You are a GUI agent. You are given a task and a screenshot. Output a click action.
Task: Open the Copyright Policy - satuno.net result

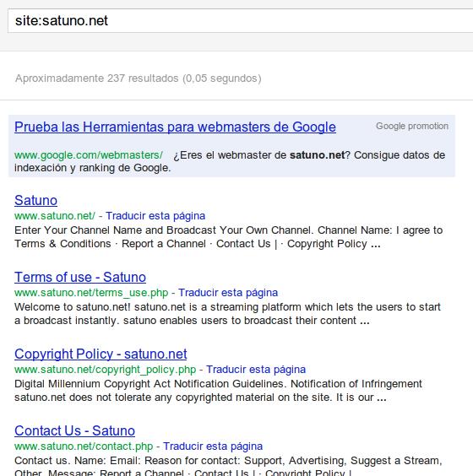coord(101,354)
